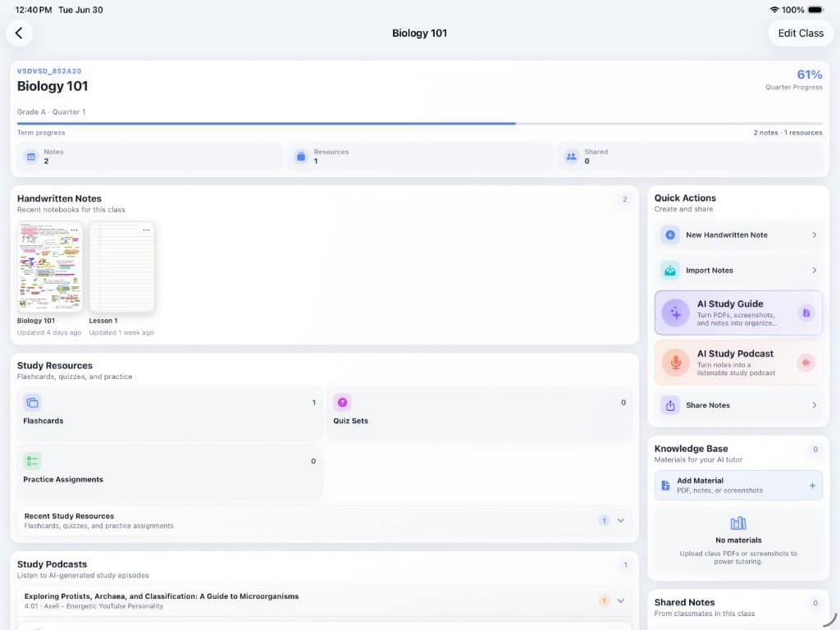This screenshot has height=630, width=840.
Task: Click the New Handwritten Note plus icon
Action: point(670,235)
